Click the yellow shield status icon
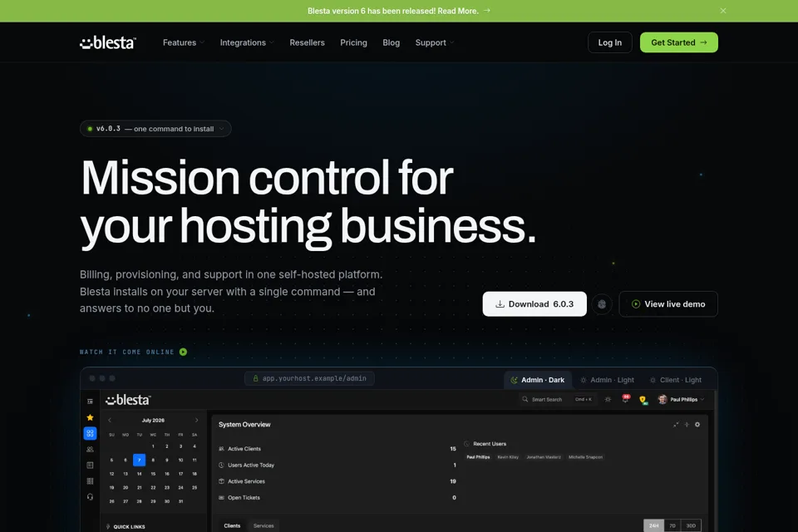Viewport: 798px width, 532px height. tap(643, 400)
